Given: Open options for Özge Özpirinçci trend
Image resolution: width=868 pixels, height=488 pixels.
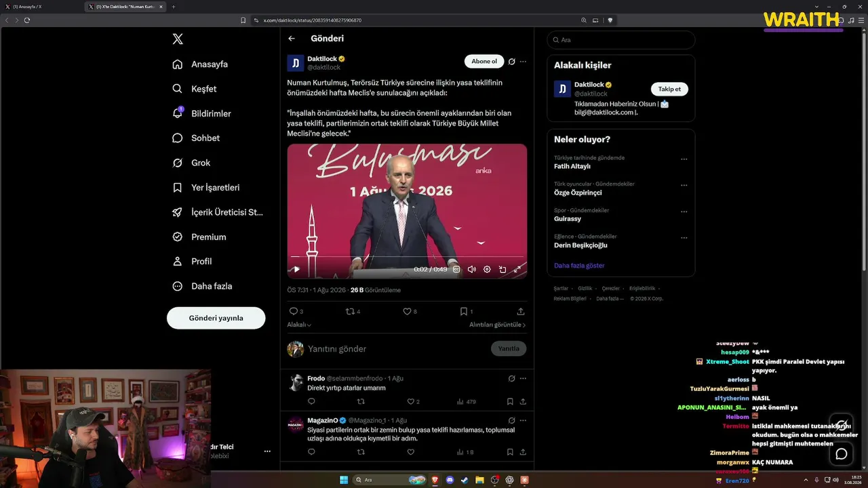Looking at the screenshot, I should click(684, 185).
